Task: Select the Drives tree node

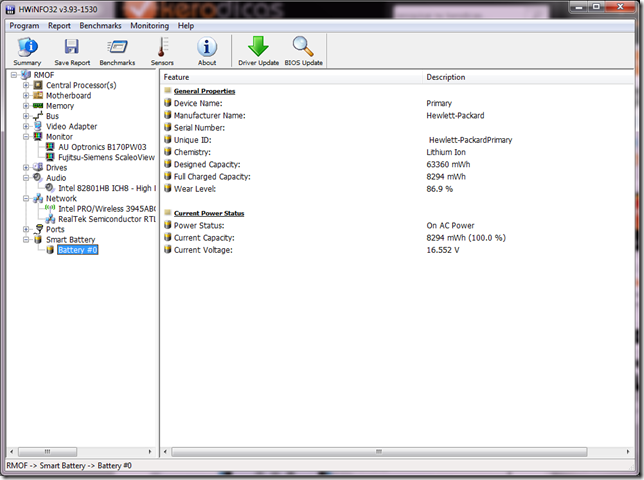Action: (56, 168)
